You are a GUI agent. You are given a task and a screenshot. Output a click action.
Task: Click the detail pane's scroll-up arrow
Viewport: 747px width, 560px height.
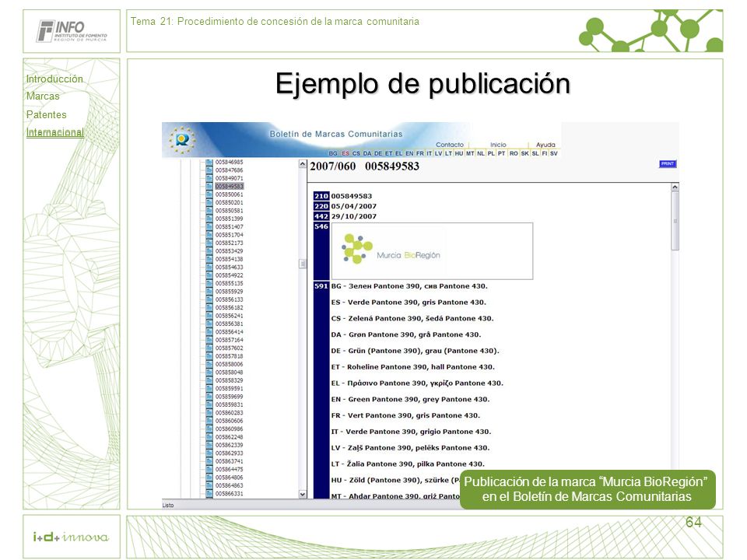click(675, 187)
